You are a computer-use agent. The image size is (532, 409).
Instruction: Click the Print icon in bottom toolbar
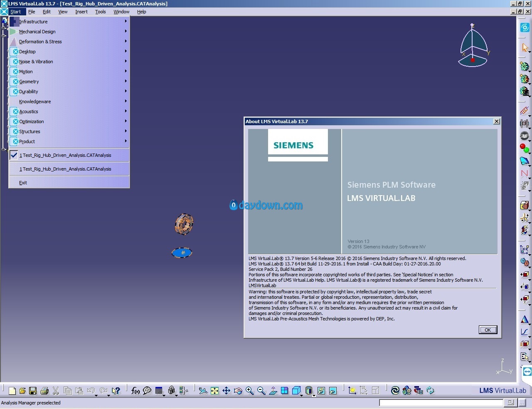pos(44,391)
